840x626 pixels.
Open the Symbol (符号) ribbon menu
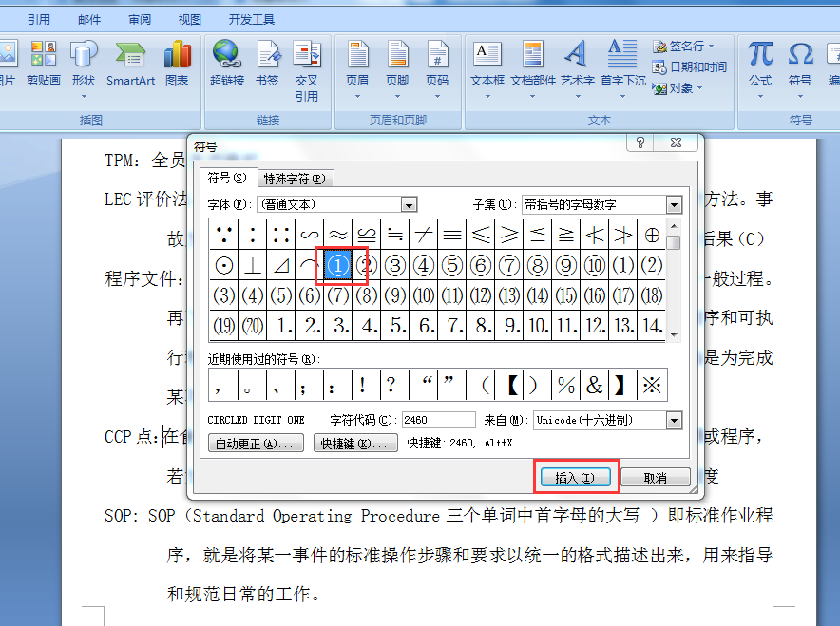point(800,69)
